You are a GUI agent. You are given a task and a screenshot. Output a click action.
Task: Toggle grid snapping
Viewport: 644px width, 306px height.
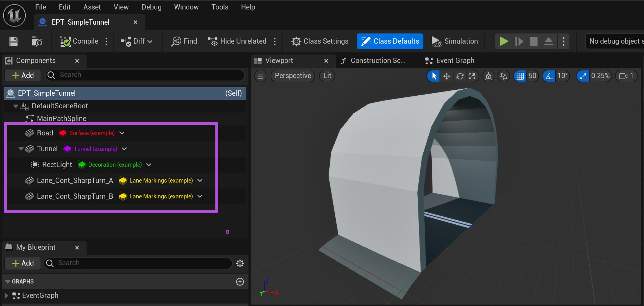(520, 76)
